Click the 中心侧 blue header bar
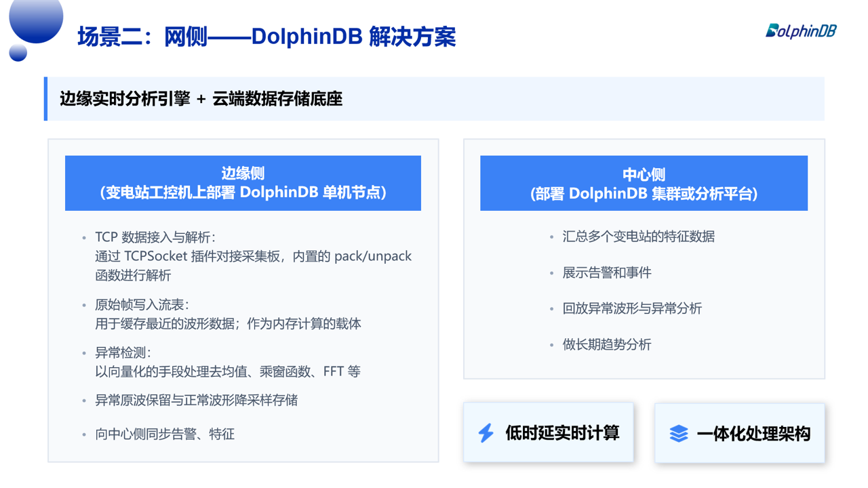Viewport: 868px width, 488px height. point(644,183)
